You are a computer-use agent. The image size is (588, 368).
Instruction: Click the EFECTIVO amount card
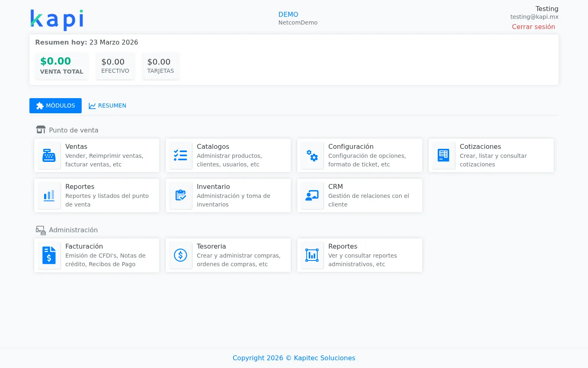pyautogui.click(x=115, y=66)
